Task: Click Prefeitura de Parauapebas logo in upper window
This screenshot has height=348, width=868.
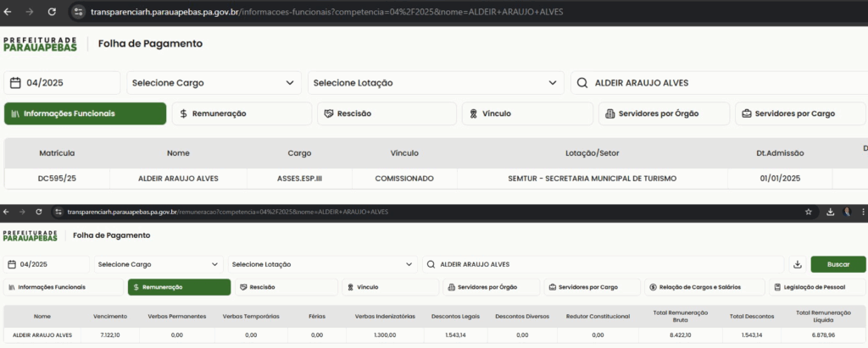Action: tap(41, 44)
